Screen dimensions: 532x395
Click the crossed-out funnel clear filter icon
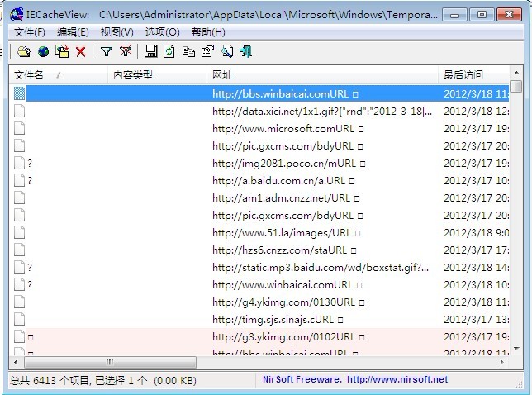click(x=126, y=51)
